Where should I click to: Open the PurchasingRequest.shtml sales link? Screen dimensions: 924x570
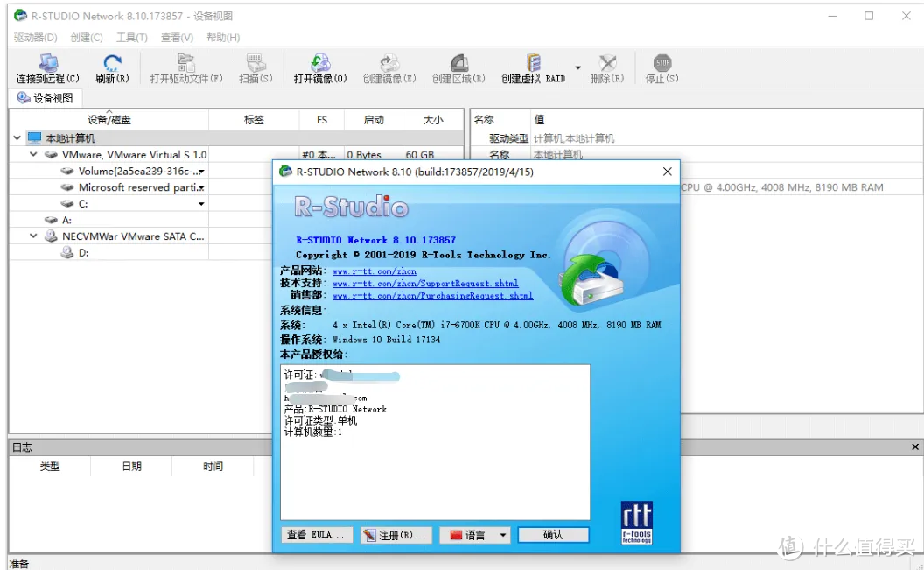click(x=432, y=296)
